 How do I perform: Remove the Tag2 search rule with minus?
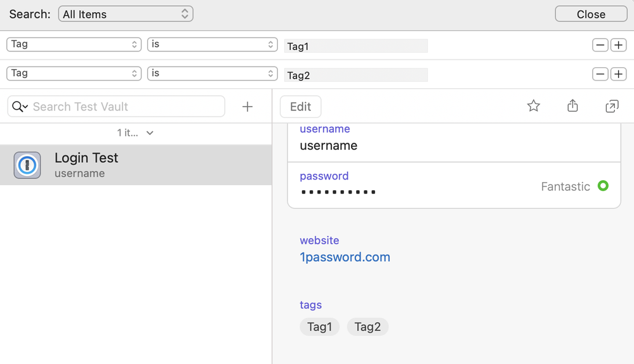pos(600,74)
